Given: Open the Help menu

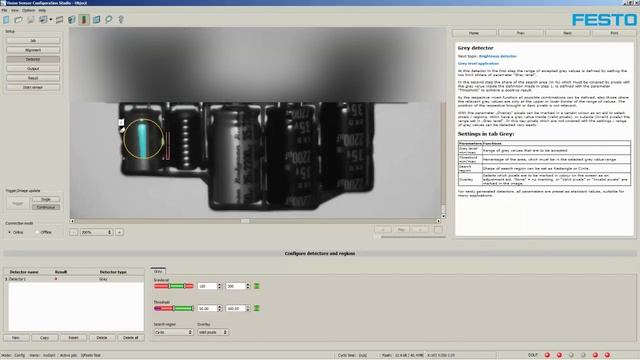Looking at the screenshot, I should coord(42,10).
